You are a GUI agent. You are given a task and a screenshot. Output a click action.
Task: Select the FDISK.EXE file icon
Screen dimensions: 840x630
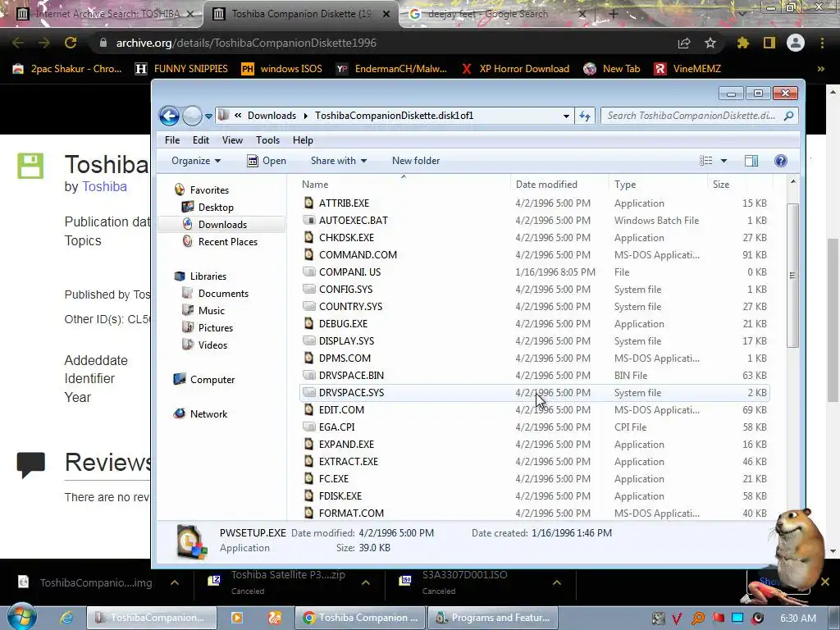pos(308,496)
